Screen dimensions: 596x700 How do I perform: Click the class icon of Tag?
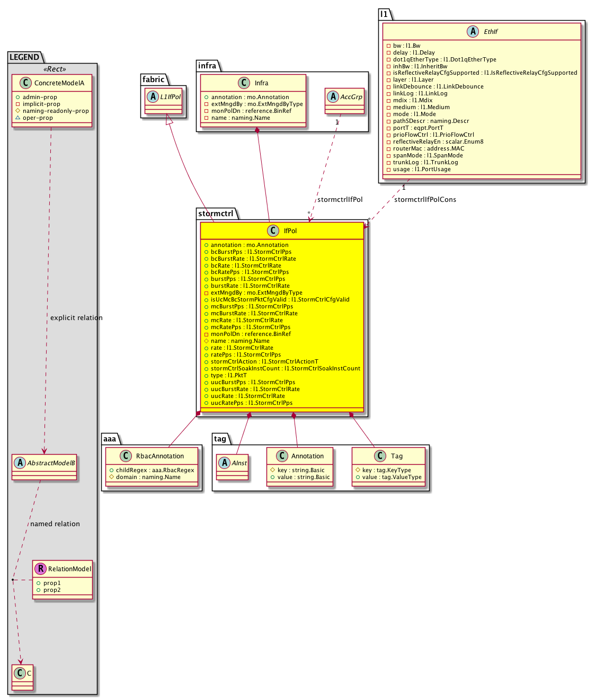tap(380, 456)
